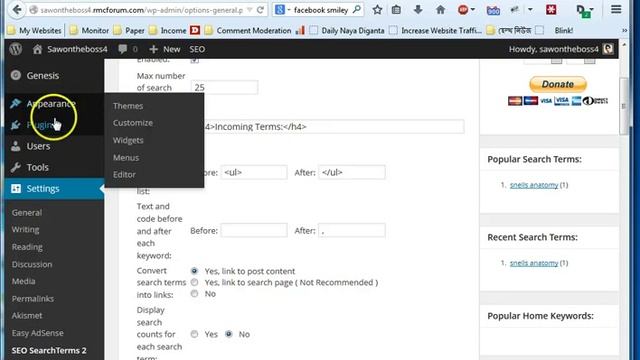The width and height of the screenshot is (640, 360).
Task: Open Writing settings page
Action: point(26,229)
